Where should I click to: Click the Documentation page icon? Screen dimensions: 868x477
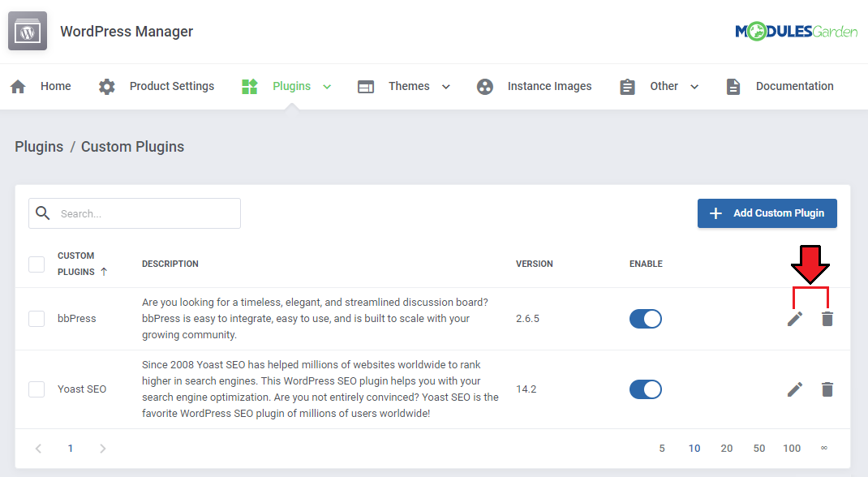pyautogui.click(x=733, y=87)
